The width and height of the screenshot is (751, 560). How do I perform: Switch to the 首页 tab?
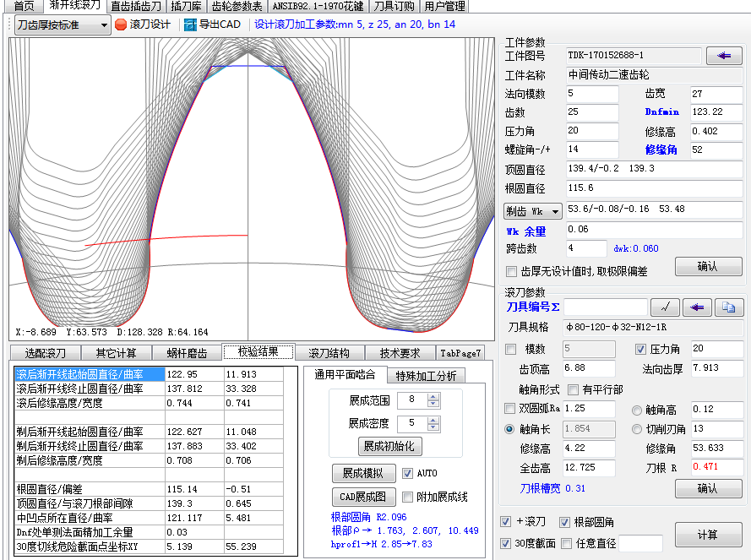click(x=24, y=6)
